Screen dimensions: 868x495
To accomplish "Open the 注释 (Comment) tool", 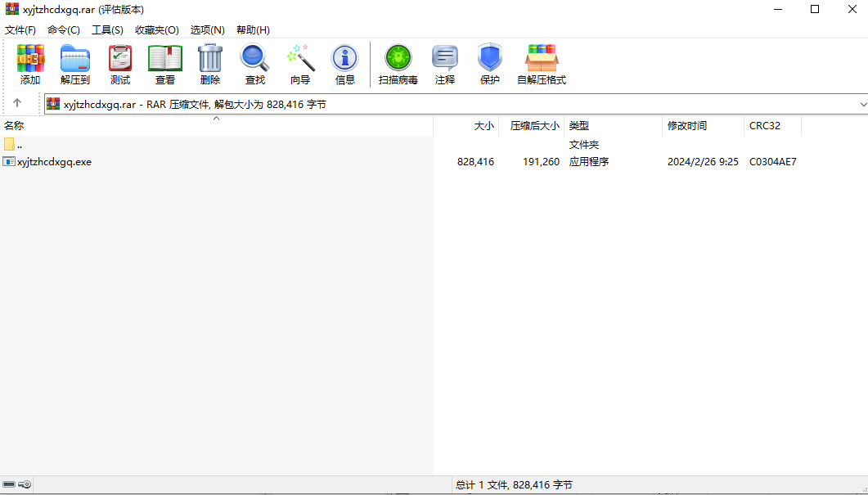I will pos(444,65).
